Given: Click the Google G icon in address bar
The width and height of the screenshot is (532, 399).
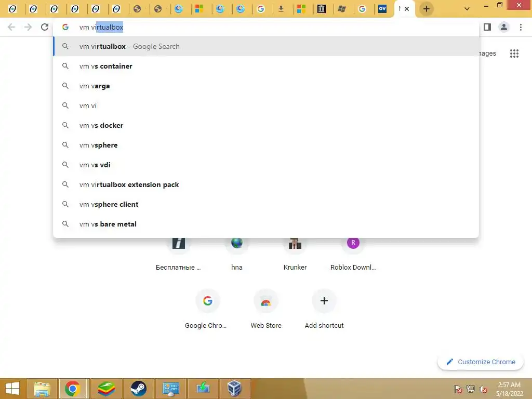Looking at the screenshot, I should pos(65,27).
